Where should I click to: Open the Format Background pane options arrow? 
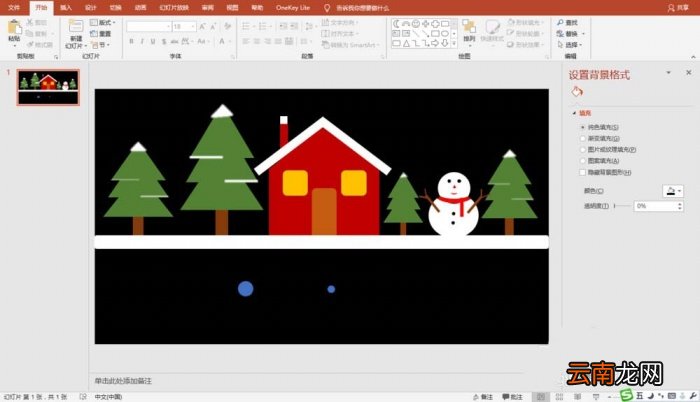click(x=669, y=72)
